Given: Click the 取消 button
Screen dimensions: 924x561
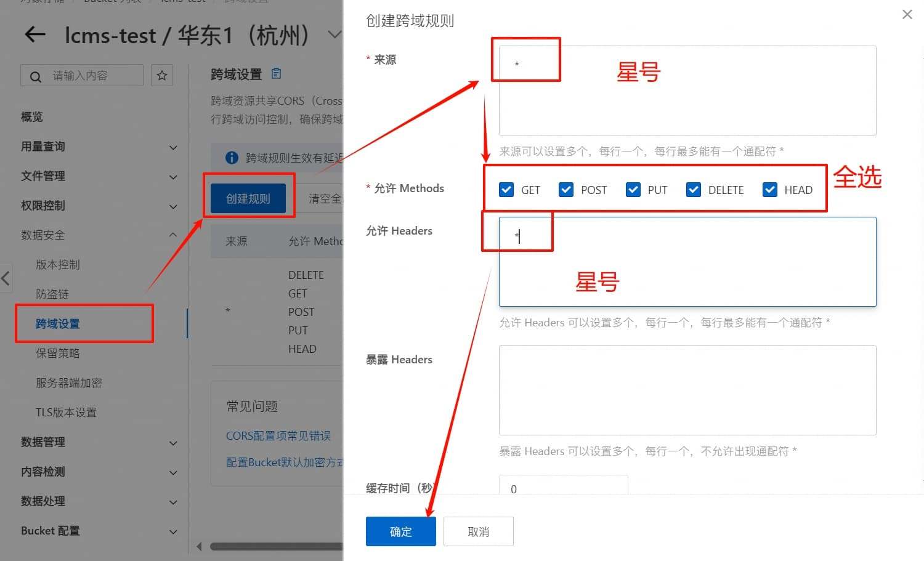Looking at the screenshot, I should (x=479, y=531).
